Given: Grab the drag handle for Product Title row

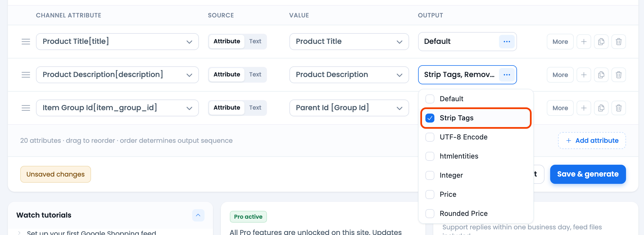Looking at the screenshot, I should coord(26,42).
